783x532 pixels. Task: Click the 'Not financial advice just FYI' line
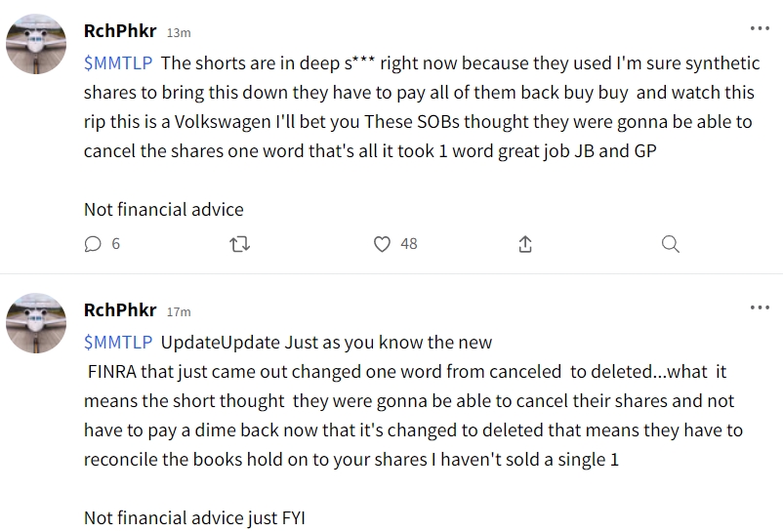[192, 518]
